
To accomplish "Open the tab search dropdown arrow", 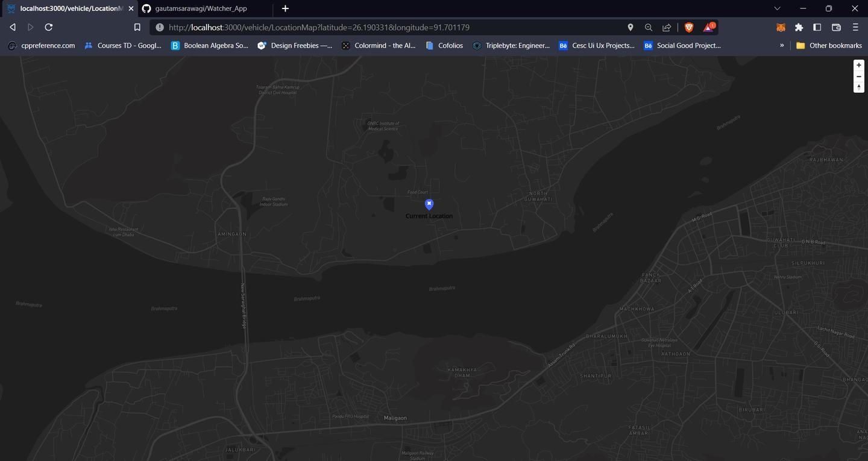I will (x=777, y=8).
